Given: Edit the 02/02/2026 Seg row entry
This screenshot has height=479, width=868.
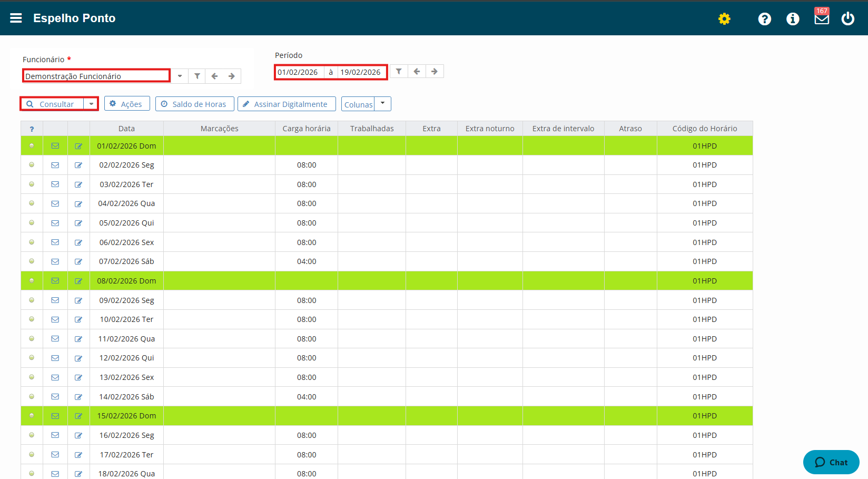Looking at the screenshot, I should 78,165.
